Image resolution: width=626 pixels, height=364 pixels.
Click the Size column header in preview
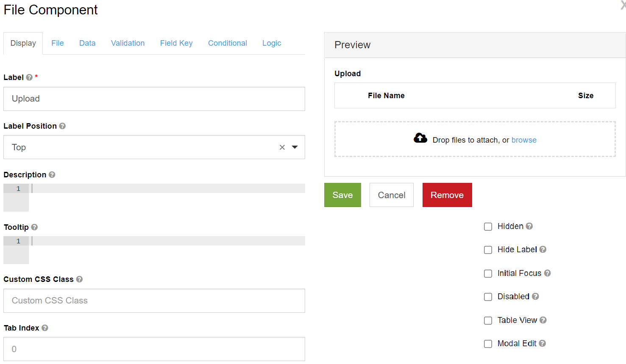click(x=586, y=96)
